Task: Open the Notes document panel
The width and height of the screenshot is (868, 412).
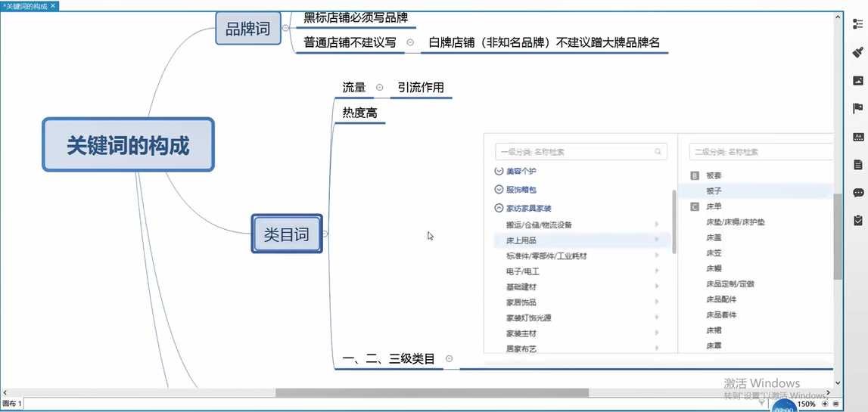Action: pyautogui.click(x=857, y=164)
